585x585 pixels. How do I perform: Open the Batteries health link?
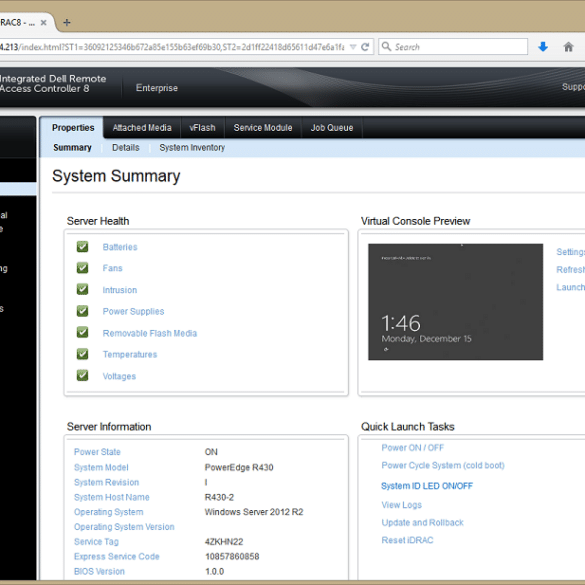[120, 247]
